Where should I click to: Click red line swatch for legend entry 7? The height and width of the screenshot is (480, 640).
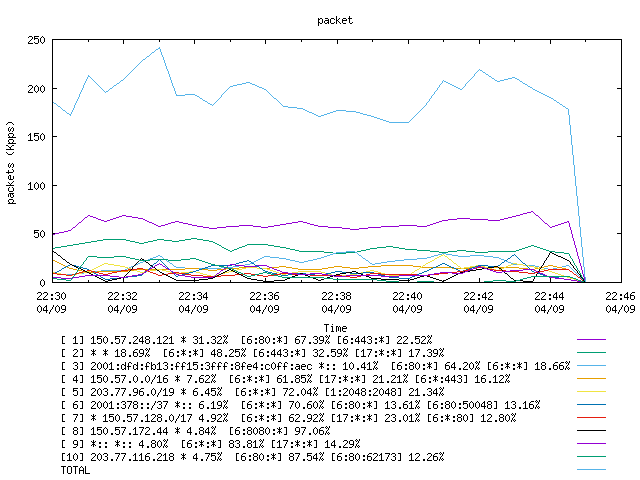[x=591, y=418]
